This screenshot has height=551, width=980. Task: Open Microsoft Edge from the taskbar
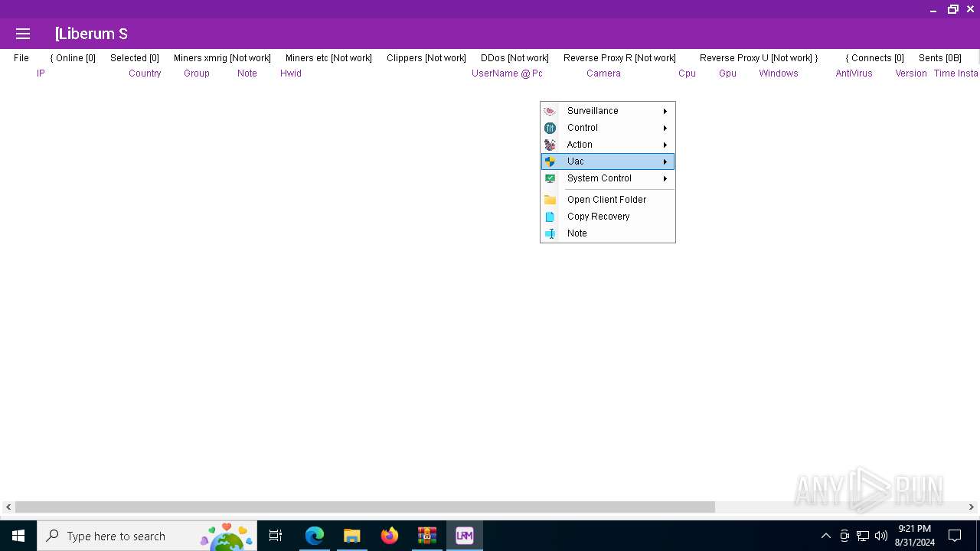tap(315, 536)
